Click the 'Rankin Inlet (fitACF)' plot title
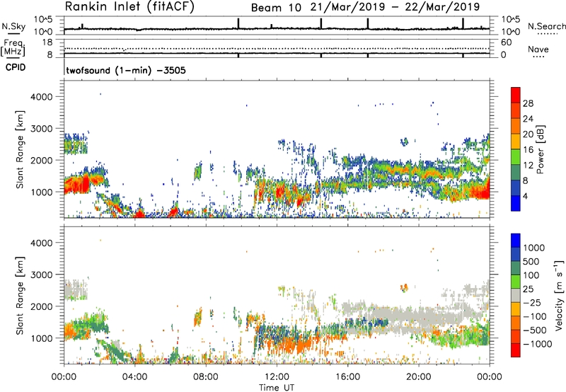566x392 pixels. (129, 6)
